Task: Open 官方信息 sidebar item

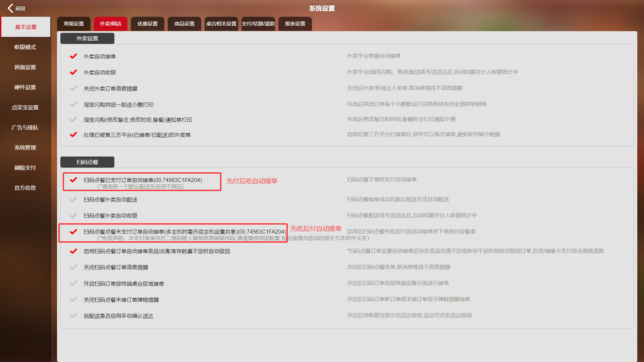Action: coord(25,188)
